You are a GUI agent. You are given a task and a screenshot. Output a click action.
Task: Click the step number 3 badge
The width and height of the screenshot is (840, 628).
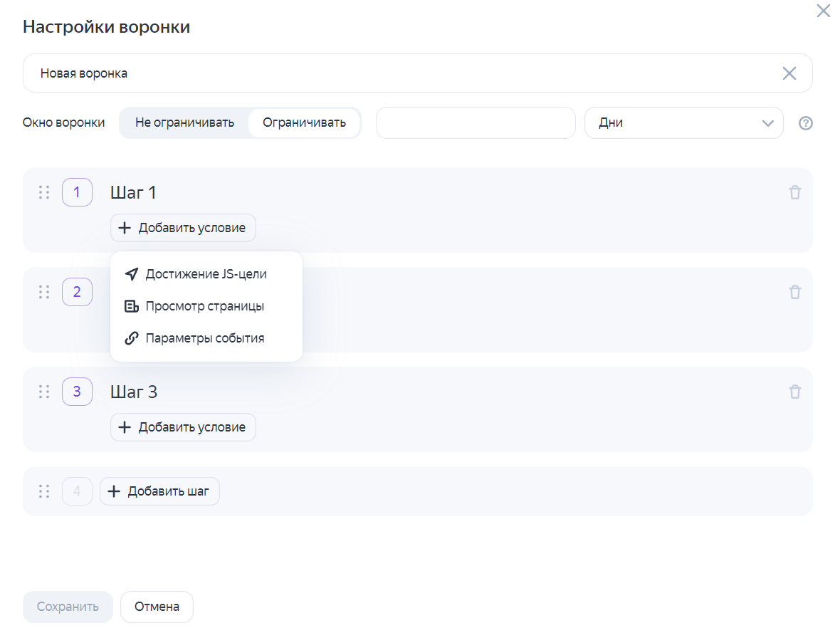point(77,392)
